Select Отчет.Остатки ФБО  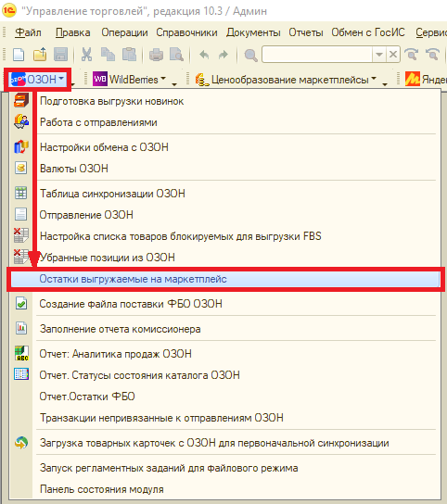pos(225,397)
